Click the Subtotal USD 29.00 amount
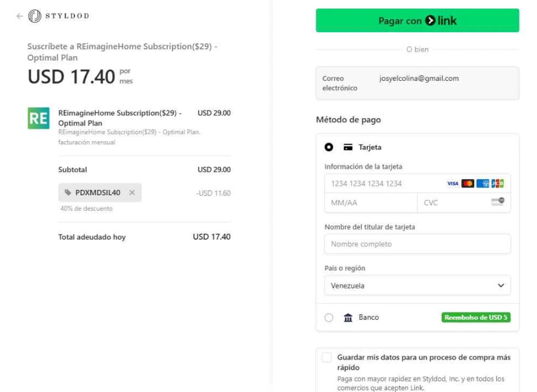The width and height of the screenshot is (537, 392). [x=214, y=170]
